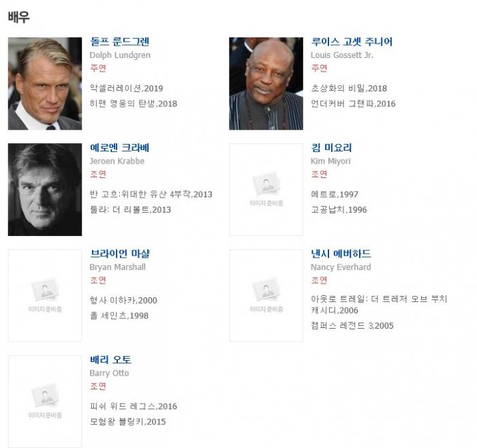Open the film 고공납치,1996
This screenshot has height=448, width=477.
[x=339, y=210]
